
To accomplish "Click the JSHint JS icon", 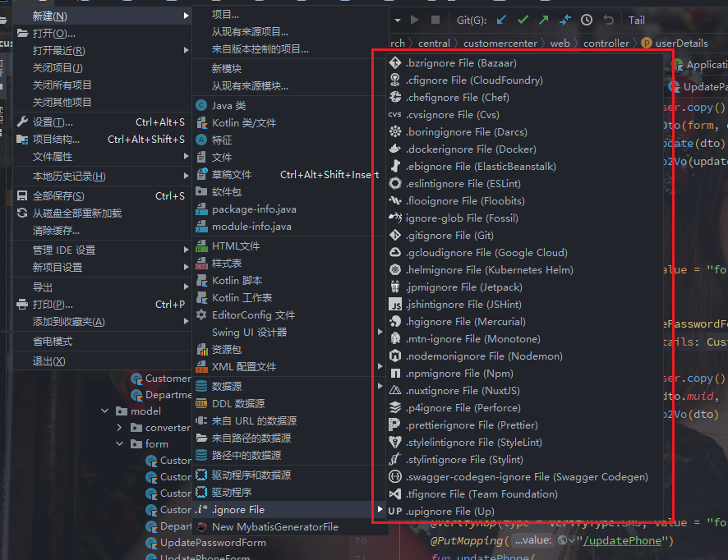I will tap(395, 305).
